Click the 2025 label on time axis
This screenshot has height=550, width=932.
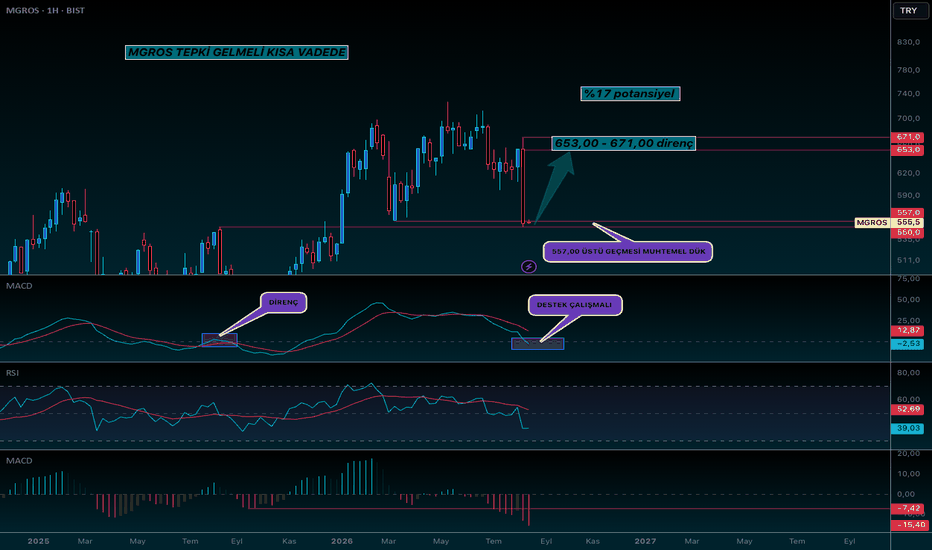coord(39,541)
